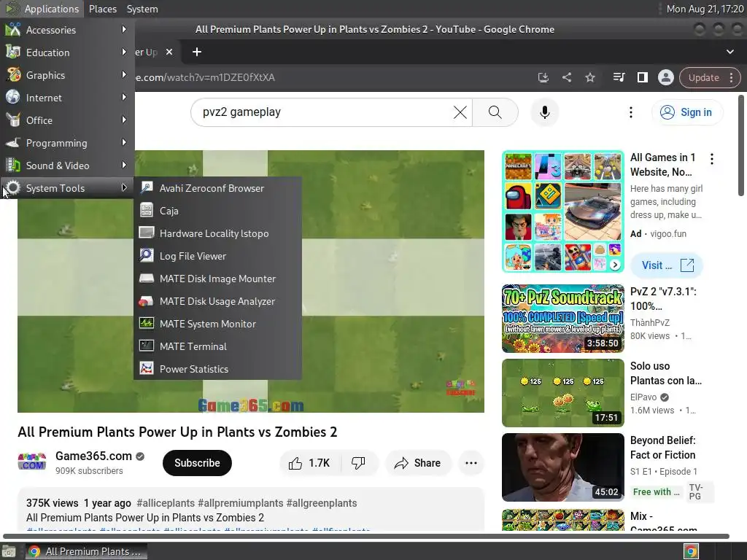The width and height of the screenshot is (747, 560).
Task: Open Avahi Zeroconf Browser from System Tools
Action: pos(217,188)
